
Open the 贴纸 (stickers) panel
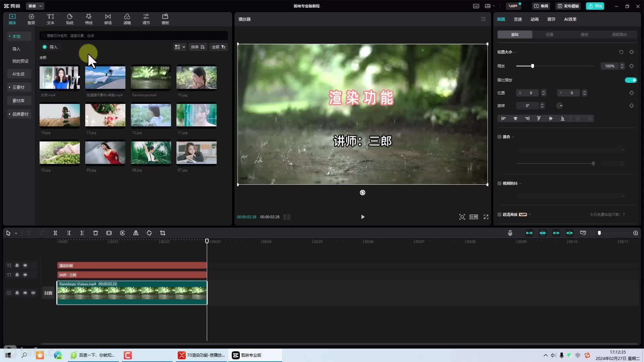[69, 19]
